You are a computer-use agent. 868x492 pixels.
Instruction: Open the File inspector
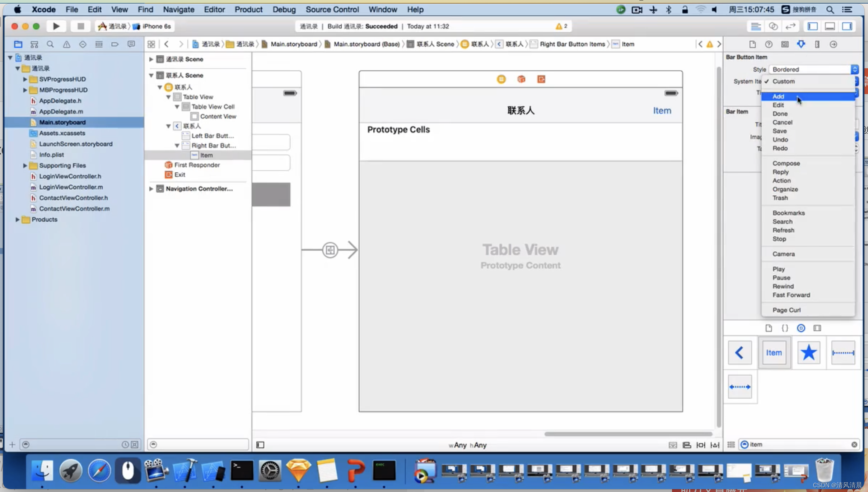pyautogui.click(x=752, y=44)
